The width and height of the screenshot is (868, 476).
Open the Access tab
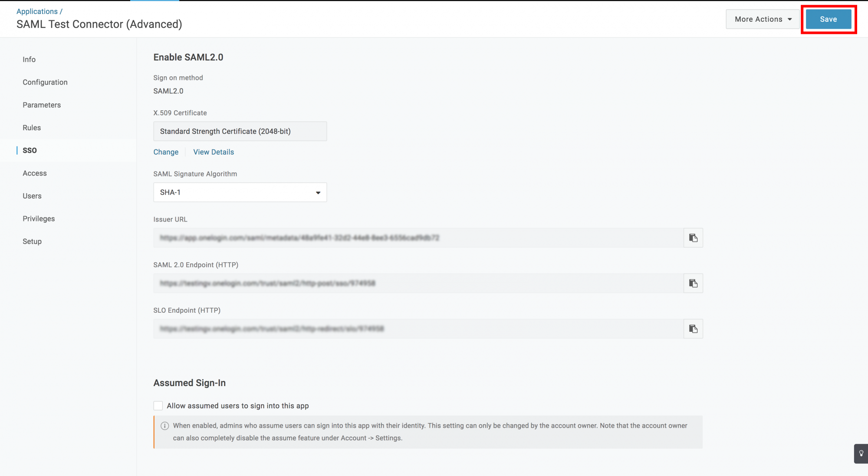coord(35,173)
